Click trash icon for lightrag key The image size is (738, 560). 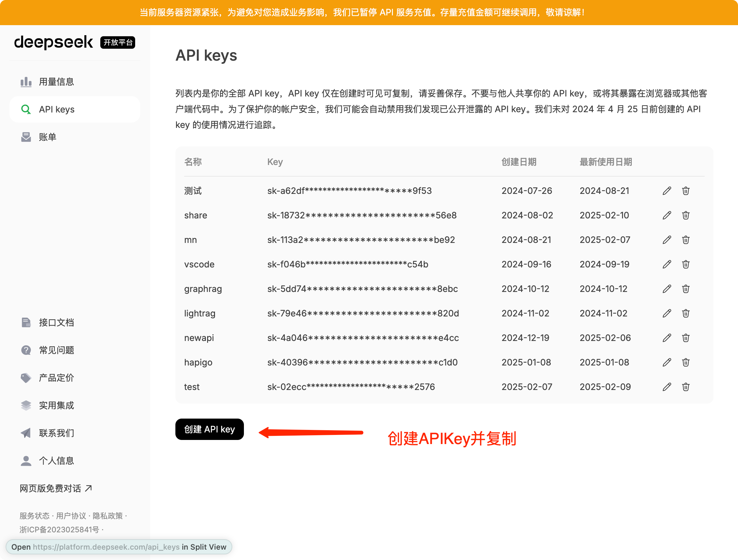pyautogui.click(x=686, y=314)
